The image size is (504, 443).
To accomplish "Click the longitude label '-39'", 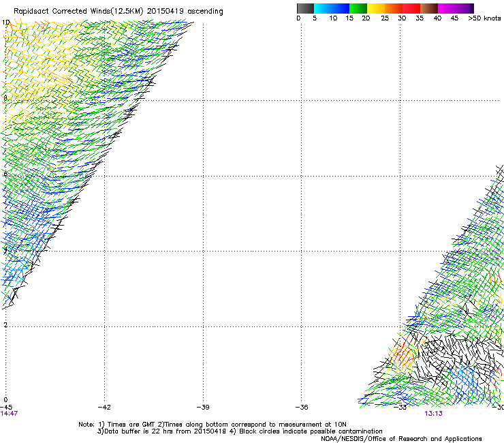I will pyautogui.click(x=203, y=408).
